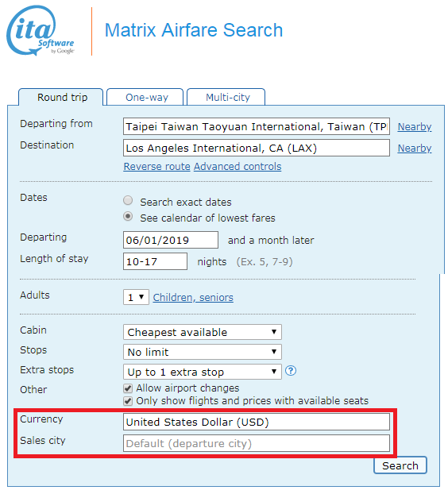
Task: Click the Length of stay field
Action: [x=156, y=261]
